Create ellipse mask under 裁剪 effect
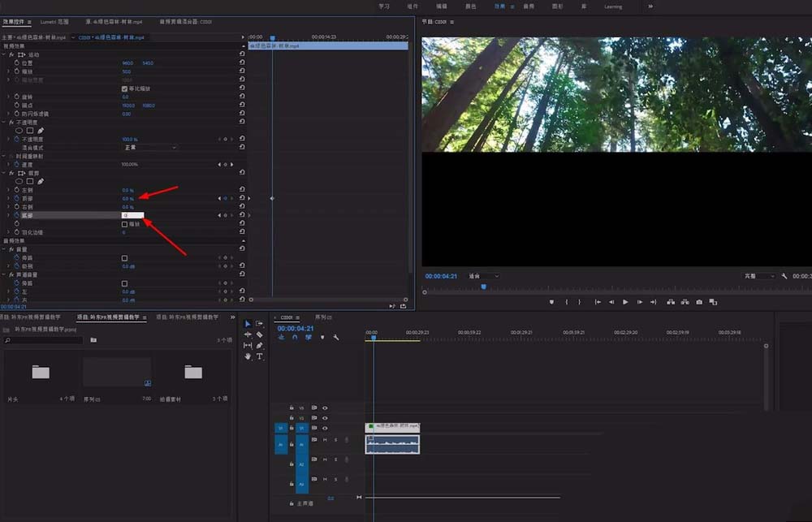The width and height of the screenshot is (812, 522). (x=19, y=181)
